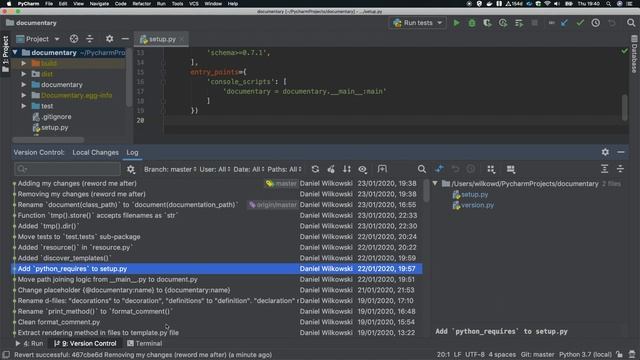Start debugging with the green bug icon
The image size is (640, 360).
(x=472, y=23)
